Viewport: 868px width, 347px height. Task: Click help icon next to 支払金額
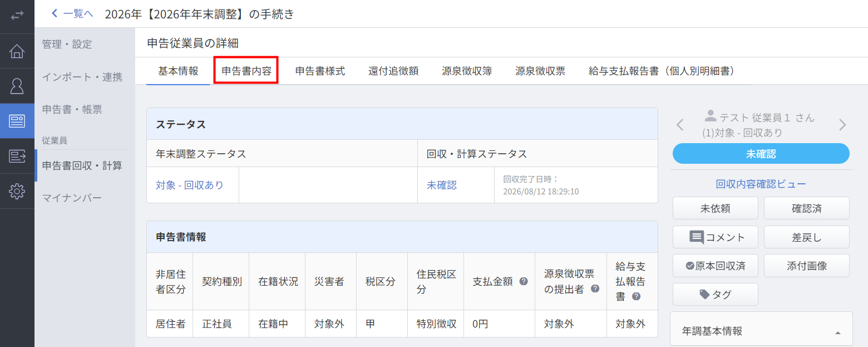click(x=524, y=281)
